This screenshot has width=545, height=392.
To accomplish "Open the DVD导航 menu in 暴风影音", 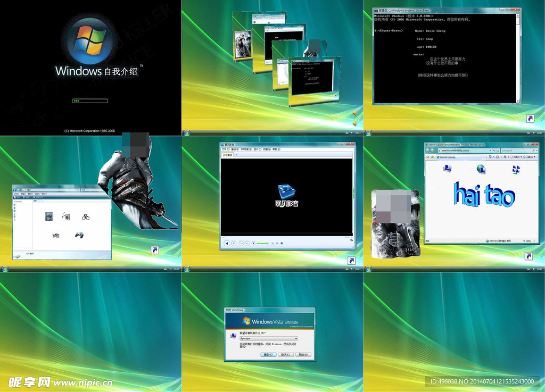I will click(246, 149).
